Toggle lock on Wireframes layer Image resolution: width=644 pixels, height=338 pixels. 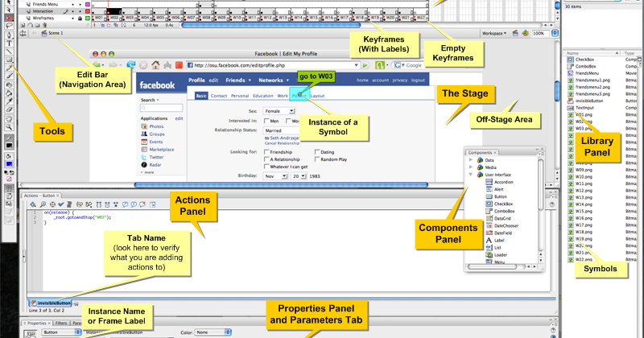[80, 18]
